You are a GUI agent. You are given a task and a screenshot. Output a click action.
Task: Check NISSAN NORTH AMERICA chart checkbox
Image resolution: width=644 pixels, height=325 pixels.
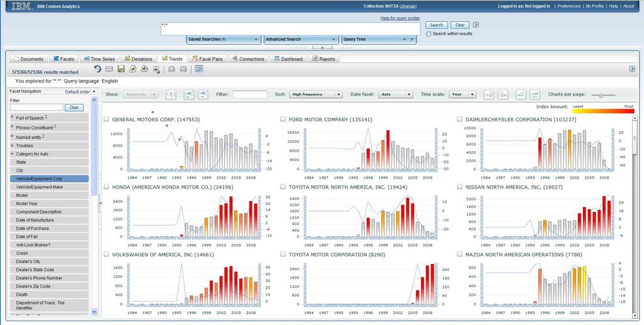click(460, 187)
